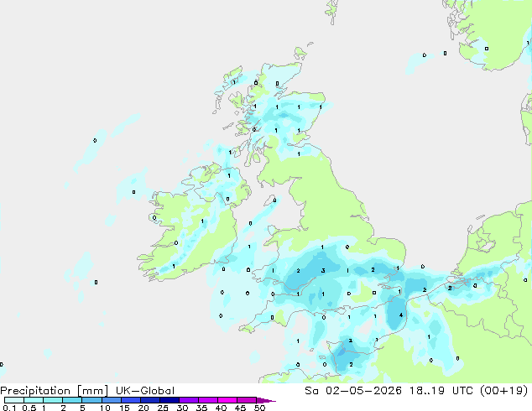Image resolution: width=532 pixels, height=411 pixels.
Task: Click the purple over-50 legend arrow tip
Action: pos(266,400)
